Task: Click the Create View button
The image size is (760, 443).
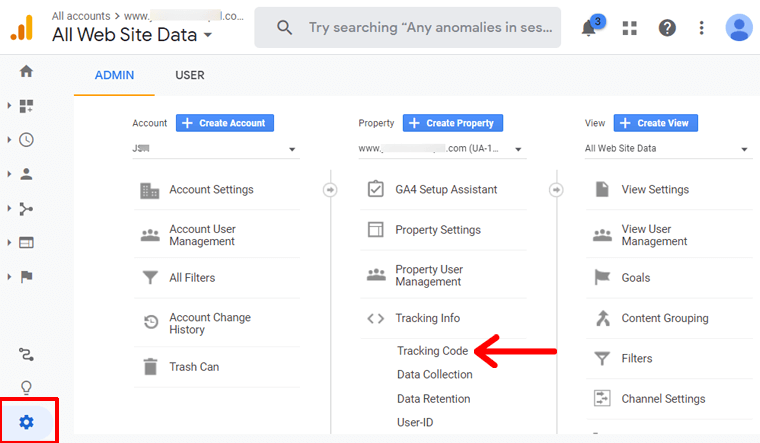Action: point(656,123)
